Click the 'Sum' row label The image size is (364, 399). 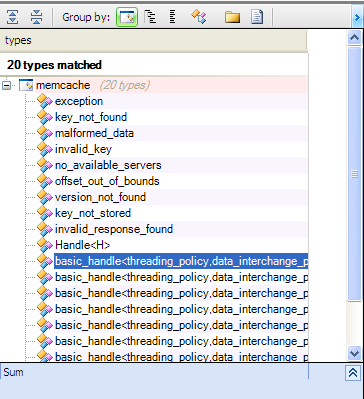click(x=13, y=372)
